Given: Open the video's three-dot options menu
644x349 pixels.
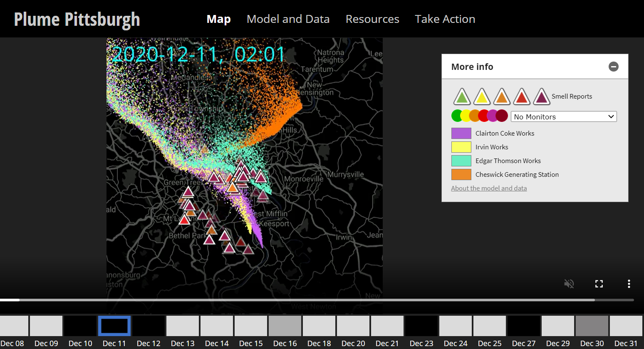Looking at the screenshot, I should pos(629,284).
